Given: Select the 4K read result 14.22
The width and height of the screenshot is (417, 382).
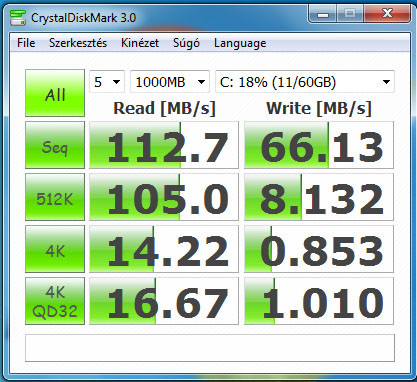Looking at the screenshot, I should [x=164, y=249].
